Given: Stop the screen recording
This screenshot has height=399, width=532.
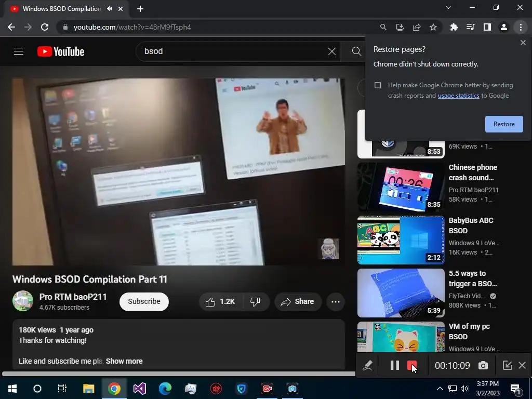Looking at the screenshot, I should [412, 365].
